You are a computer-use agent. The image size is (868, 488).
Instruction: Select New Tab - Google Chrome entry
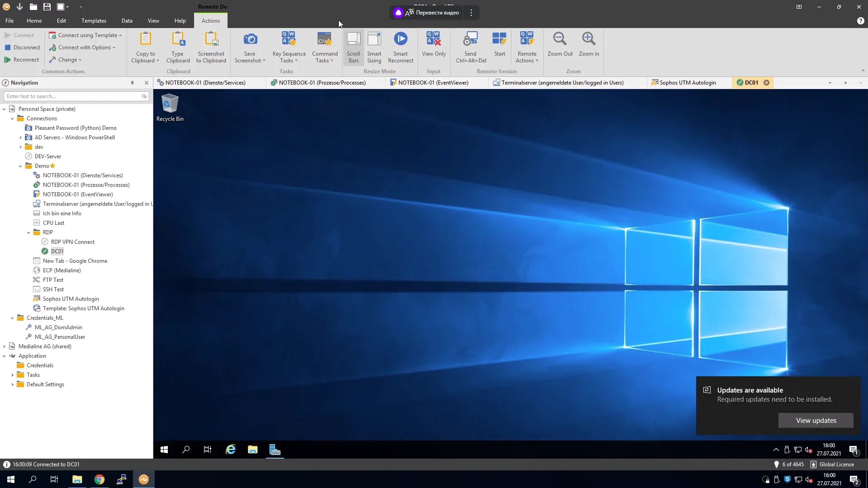click(75, 261)
